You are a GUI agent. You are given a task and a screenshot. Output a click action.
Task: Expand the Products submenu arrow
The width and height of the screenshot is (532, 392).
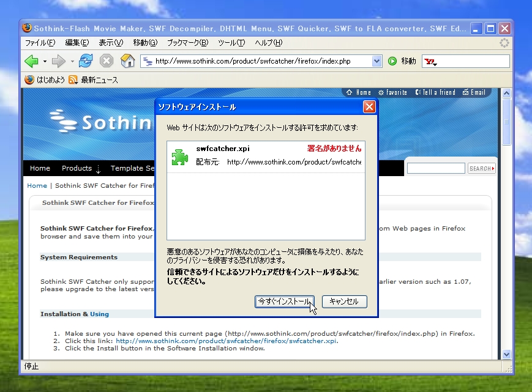(x=99, y=169)
